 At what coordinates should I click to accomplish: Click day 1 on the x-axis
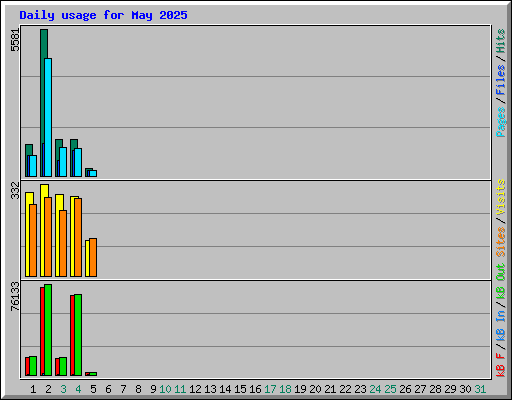coord(33,389)
